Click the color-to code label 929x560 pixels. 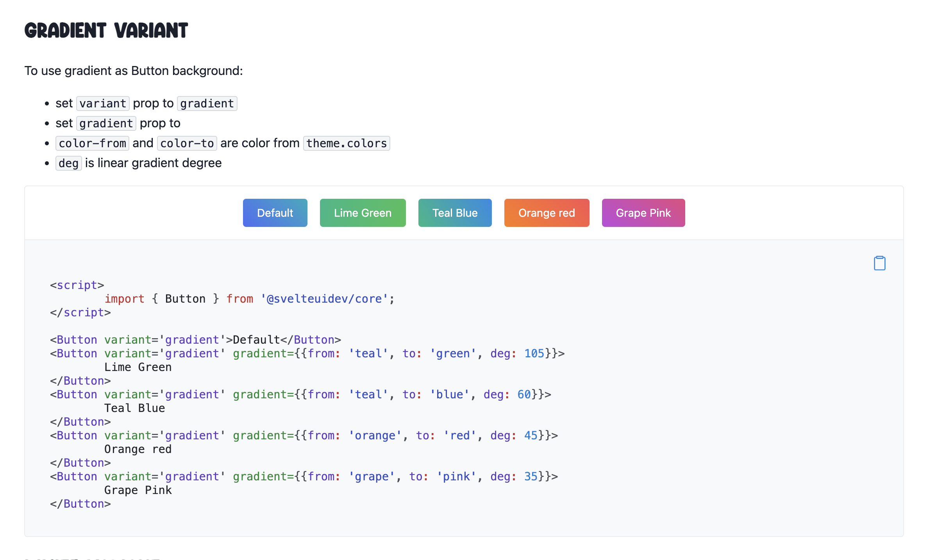pyautogui.click(x=187, y=143)
